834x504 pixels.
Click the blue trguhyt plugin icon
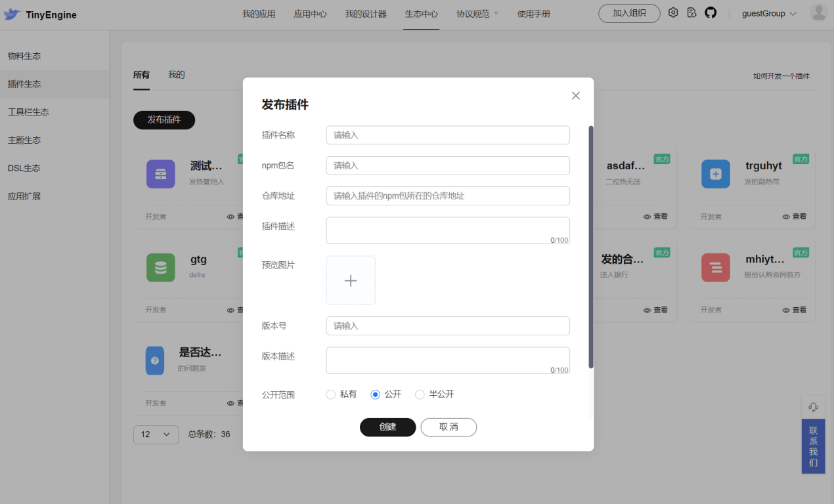pyautogui.click(x=715, y=174)
